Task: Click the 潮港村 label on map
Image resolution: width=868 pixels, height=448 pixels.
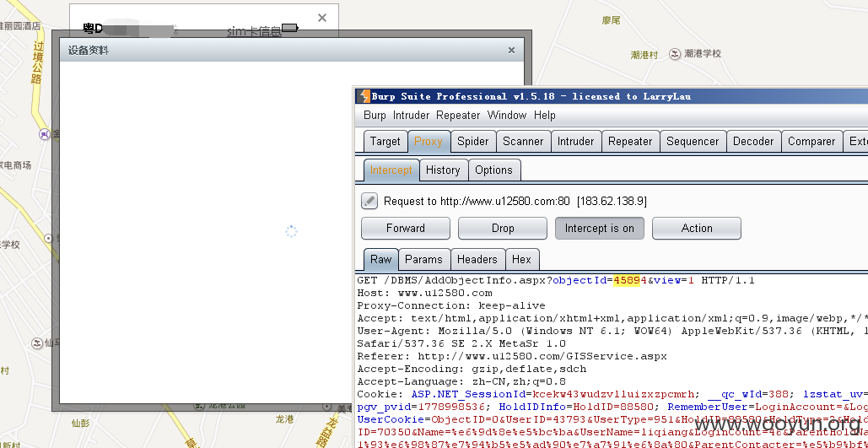Action: point(644,55)
